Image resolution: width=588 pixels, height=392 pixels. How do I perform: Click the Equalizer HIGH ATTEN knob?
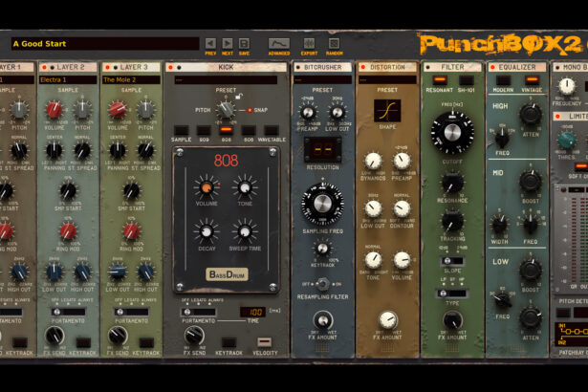point(531,115)
